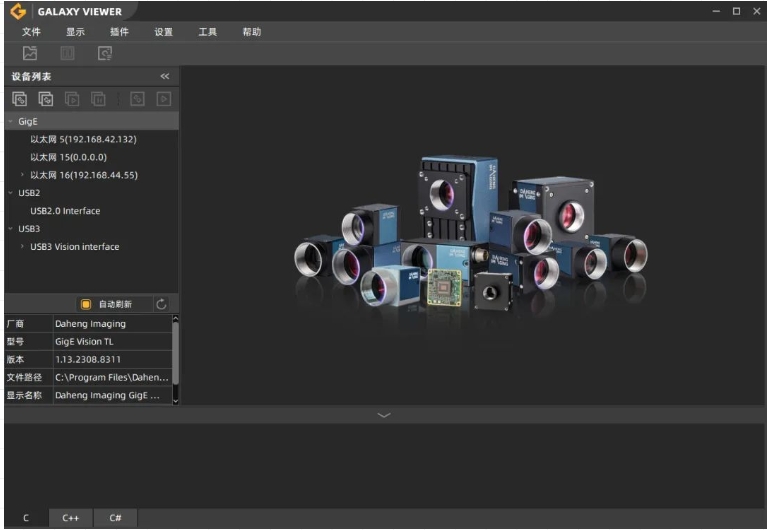
Task: Click the Daheng Imaging GigE display name value
Action: coord(107,395)
